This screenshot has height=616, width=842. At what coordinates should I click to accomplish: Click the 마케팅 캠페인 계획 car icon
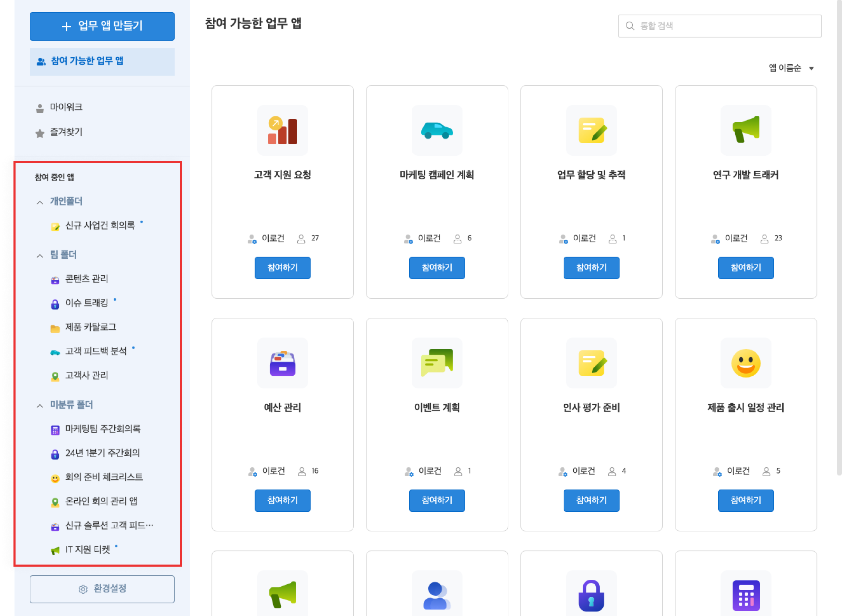(x=437, y=131)
